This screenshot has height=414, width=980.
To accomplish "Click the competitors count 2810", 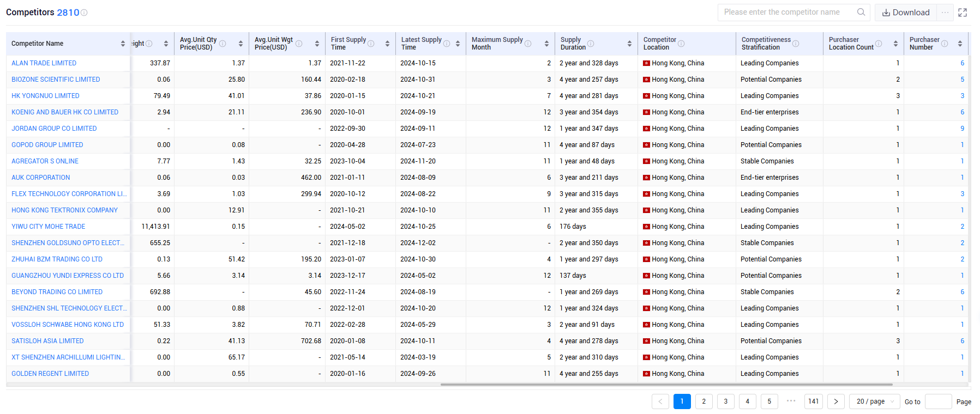I will pos(68,13).
